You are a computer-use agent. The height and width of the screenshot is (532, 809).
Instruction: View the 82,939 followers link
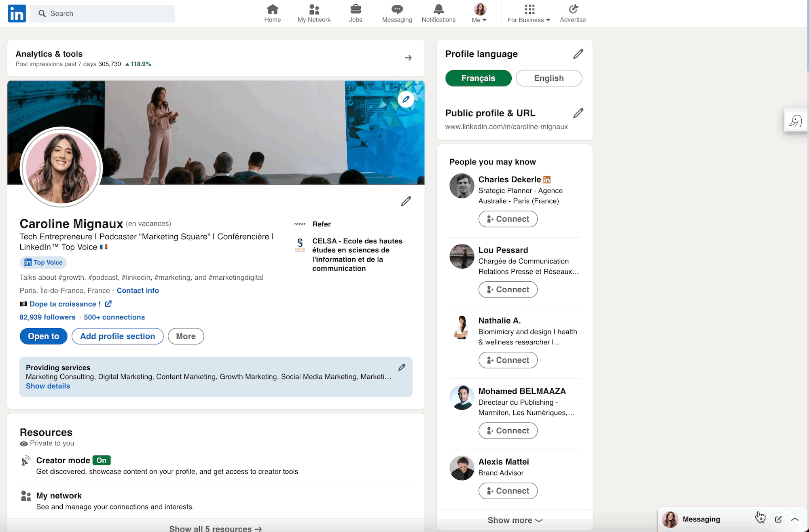tap(47, 317)
